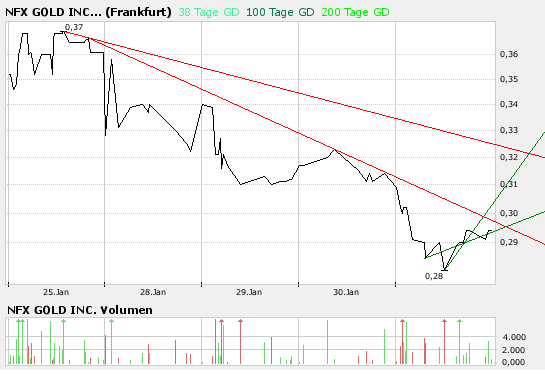Click the low marker label '0,28'
Image resolution: width=545 pixels, height=384 pixels.
(434, 276)
